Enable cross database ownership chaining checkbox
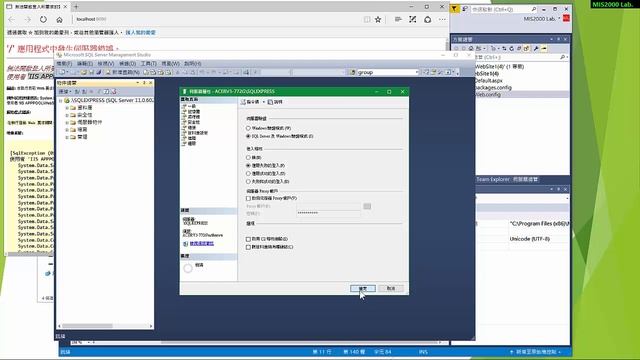 [x=248, y=247]
